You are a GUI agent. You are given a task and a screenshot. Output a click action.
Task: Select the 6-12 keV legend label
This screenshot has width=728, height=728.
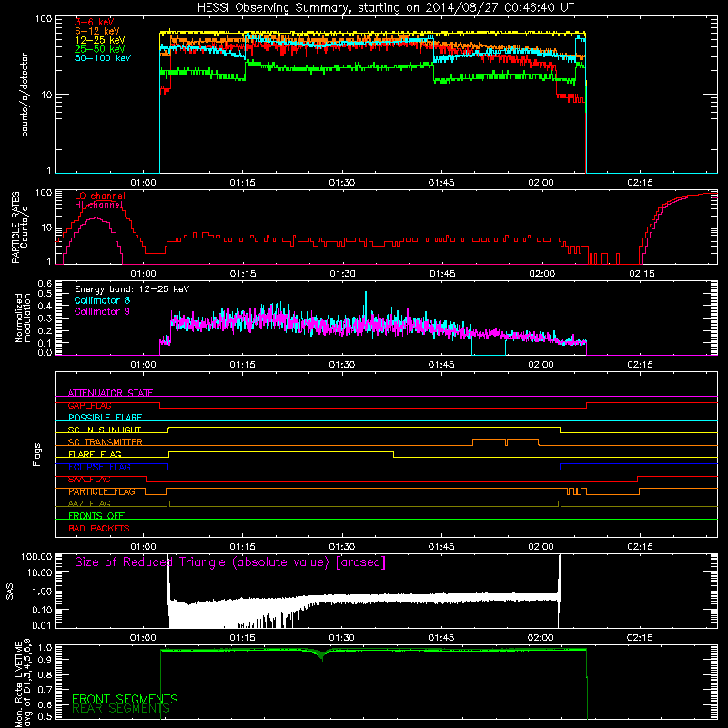(x=97, y=31)
